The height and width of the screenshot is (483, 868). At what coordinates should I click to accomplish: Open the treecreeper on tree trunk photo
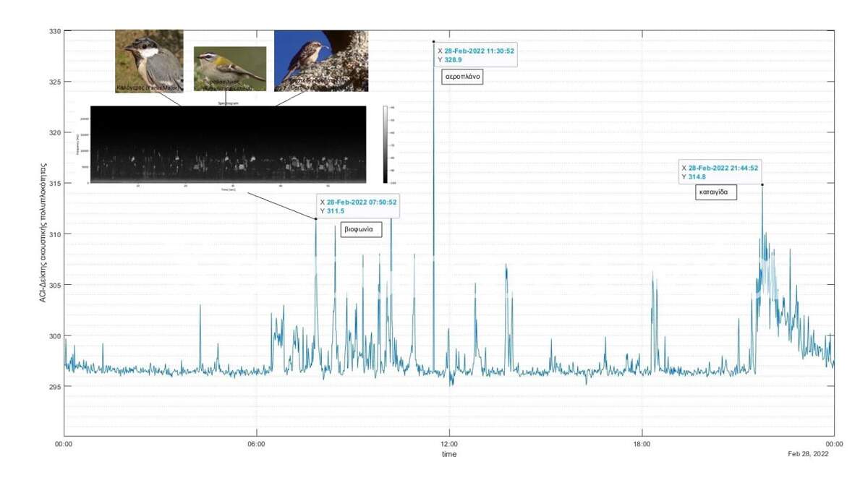(x=320, y=61)
